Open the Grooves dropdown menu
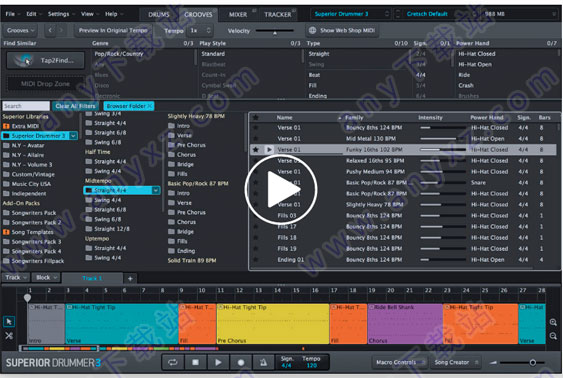The width and height of the screenshot is (563, 378). [20, 31]
